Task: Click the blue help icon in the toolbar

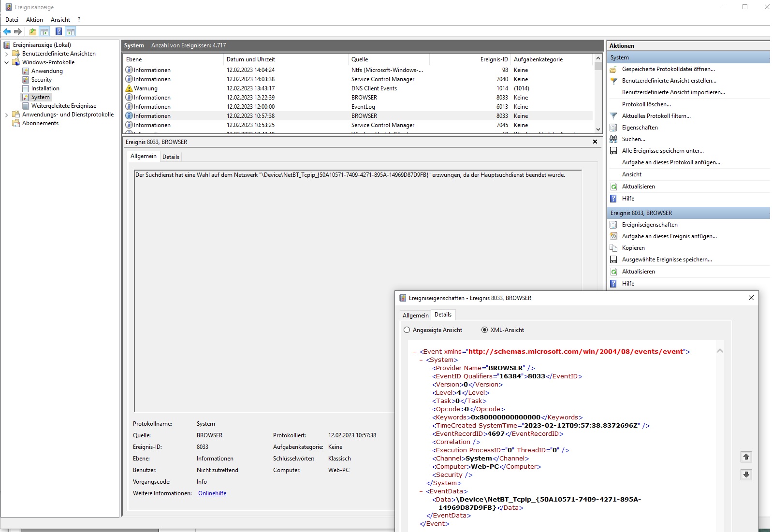Action: (58, 32)
